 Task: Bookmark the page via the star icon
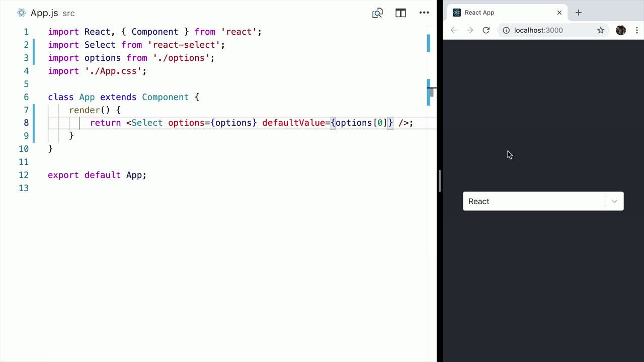(x=601, y=30)
